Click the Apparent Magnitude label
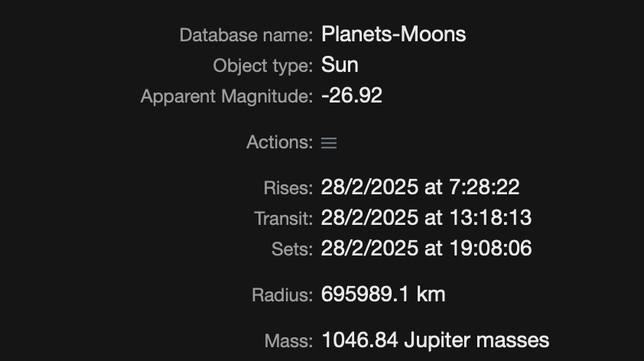 226,96
